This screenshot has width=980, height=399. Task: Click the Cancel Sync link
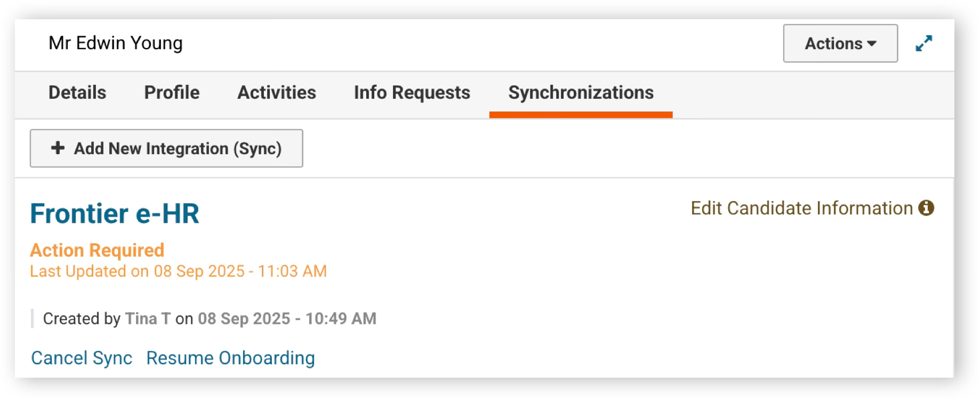tap(82, 358)
